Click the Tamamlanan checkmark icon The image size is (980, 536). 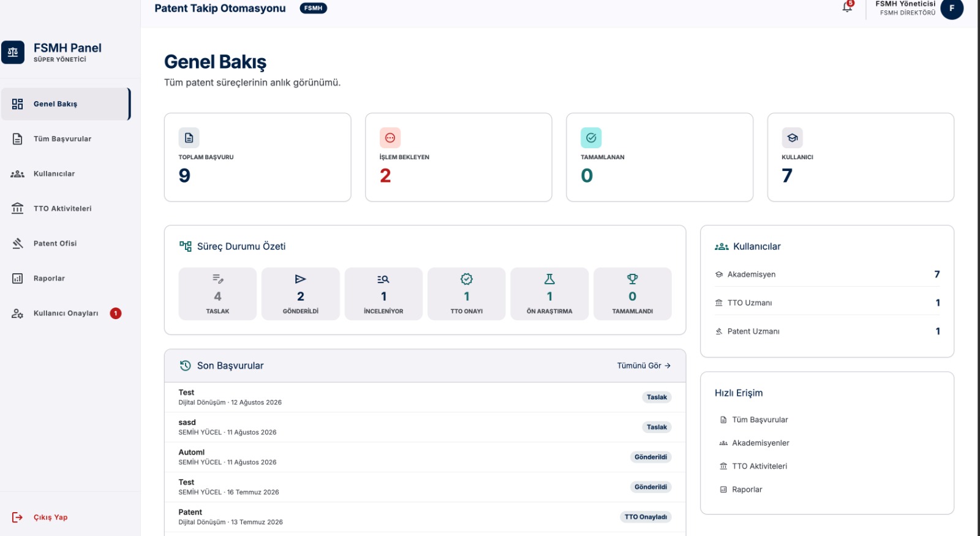pos(591,138)
